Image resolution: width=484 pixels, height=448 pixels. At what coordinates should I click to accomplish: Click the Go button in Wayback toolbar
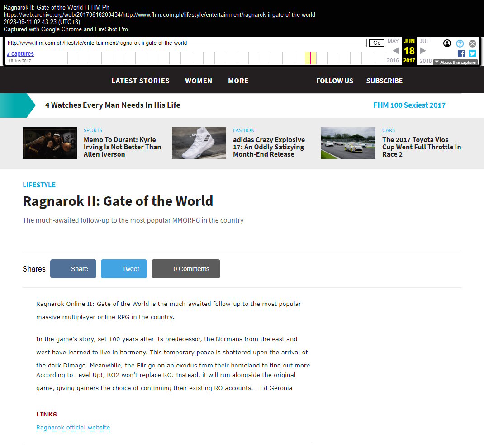pyautogui.click(x=377, y=43)
